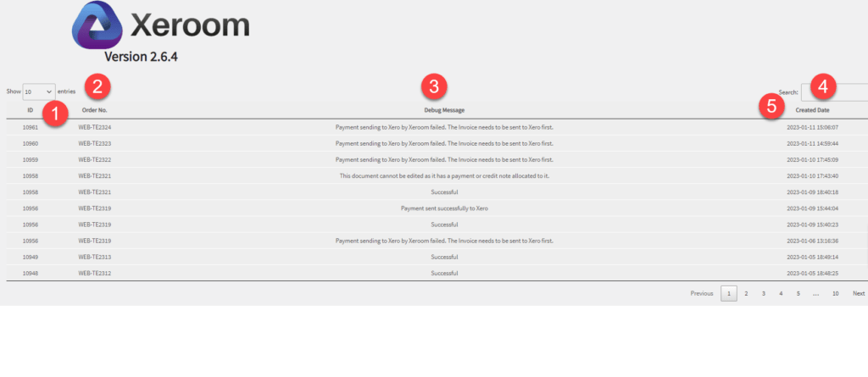Click the Version 2.6.4 label
The height and width of the screenshot is (377, 868).
[142, 57]
